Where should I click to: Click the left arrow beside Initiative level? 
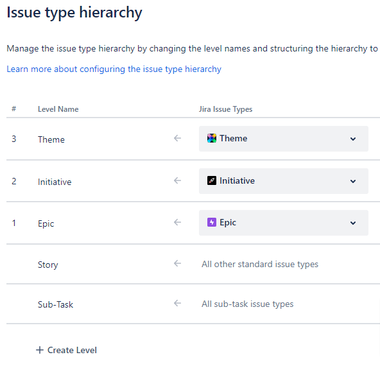point(177,181)
